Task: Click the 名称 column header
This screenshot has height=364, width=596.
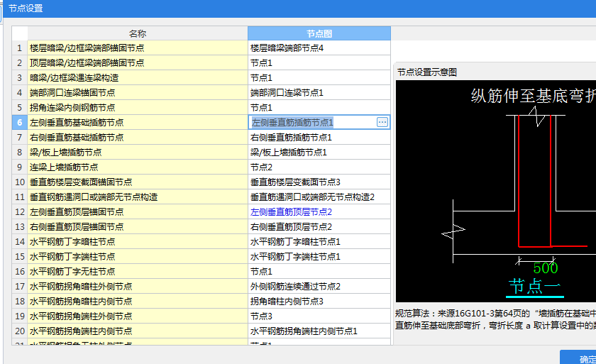Action: (x=138, y=33)
